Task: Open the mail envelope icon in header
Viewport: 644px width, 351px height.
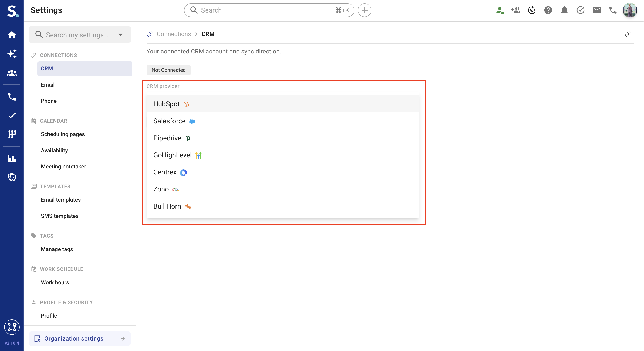Action: coord(597,10)
